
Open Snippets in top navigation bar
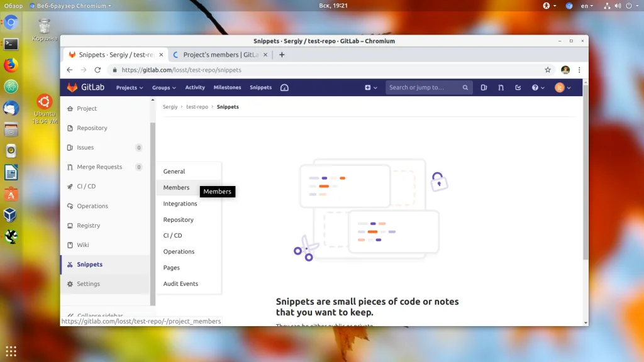[260, 87]
